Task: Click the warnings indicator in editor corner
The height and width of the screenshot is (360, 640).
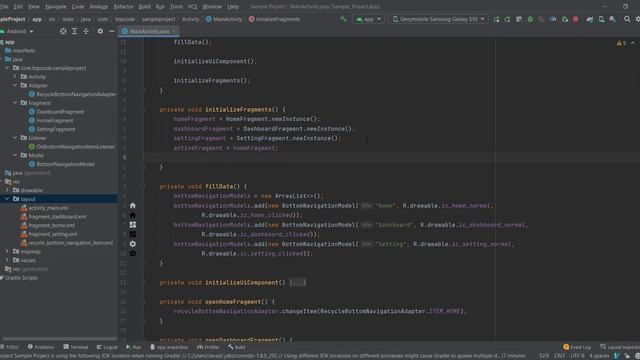Action: pos(621,43)
